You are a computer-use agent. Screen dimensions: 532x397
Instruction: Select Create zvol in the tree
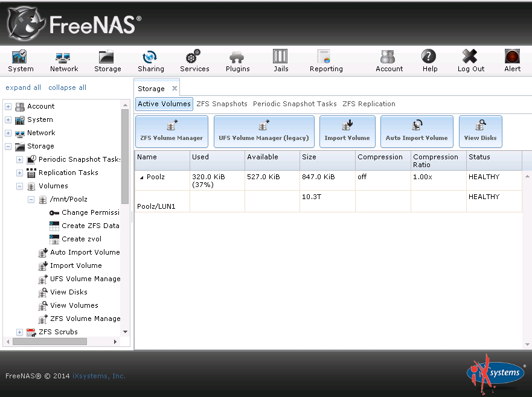(x=82, y=239)
